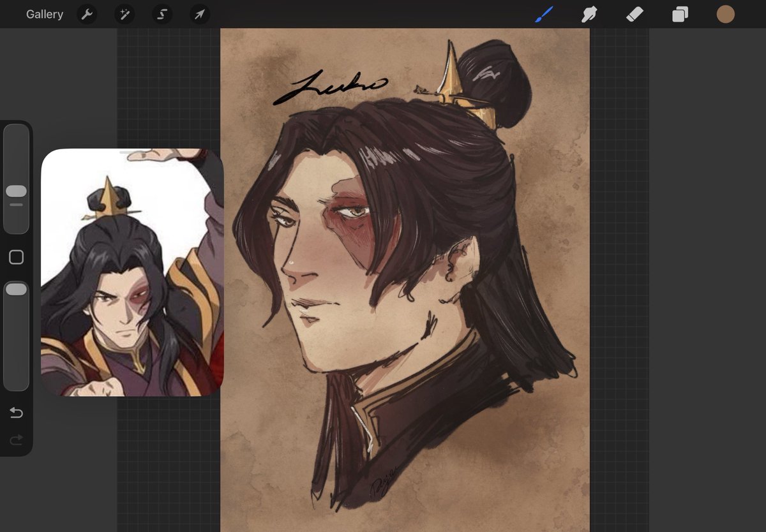The height and width of the screenshot is (532, 766).
Task: Tap the floating reference image
Action: (132, 272)
